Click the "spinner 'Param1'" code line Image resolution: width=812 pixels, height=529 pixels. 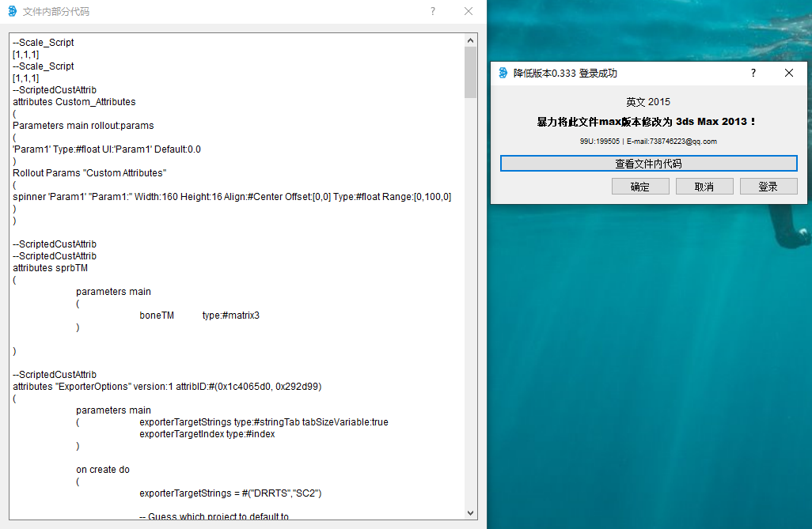(232, 197)
